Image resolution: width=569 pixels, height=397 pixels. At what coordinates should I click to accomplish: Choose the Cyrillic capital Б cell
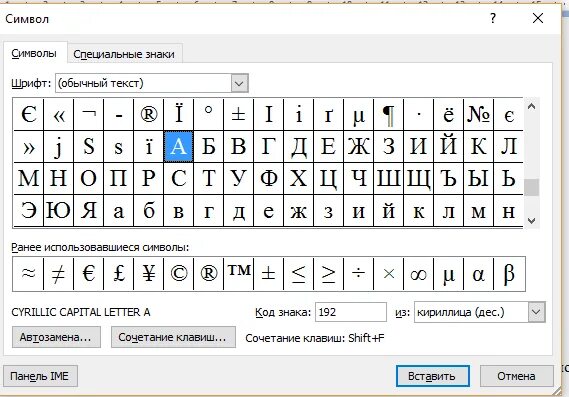click(209, 147)
